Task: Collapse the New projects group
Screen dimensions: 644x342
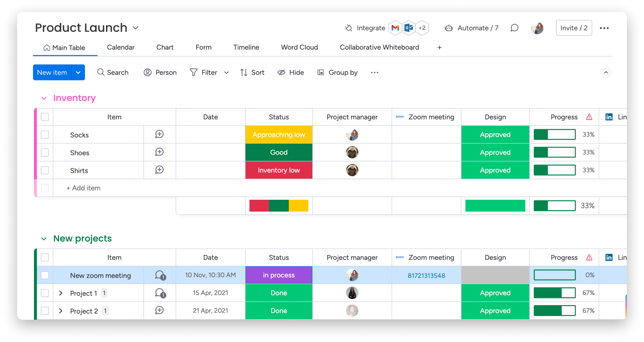Action: (44, 239)
